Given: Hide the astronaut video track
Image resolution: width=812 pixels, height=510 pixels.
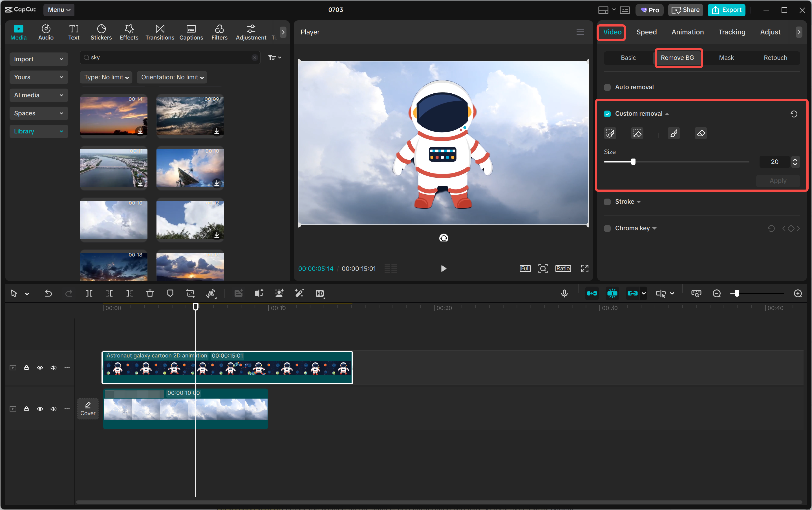Looking at the screenshot, I should pos(40,367).
